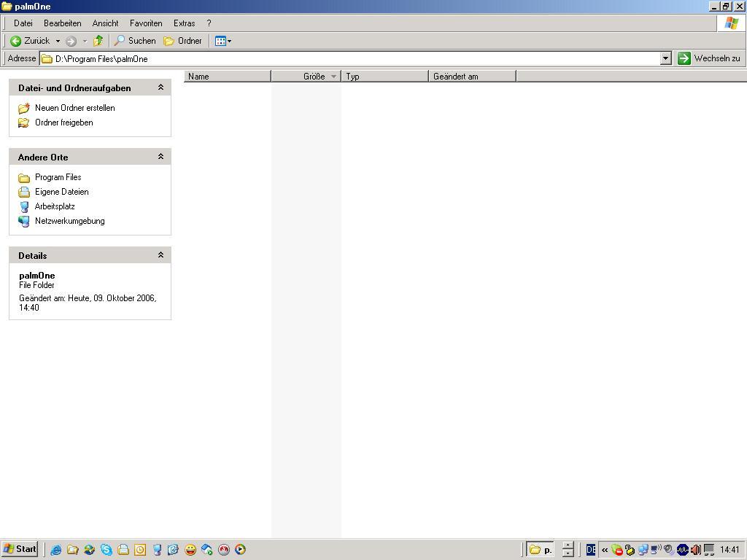
Task: Open Program Files from Andere Orte
Action: point(58,177)
